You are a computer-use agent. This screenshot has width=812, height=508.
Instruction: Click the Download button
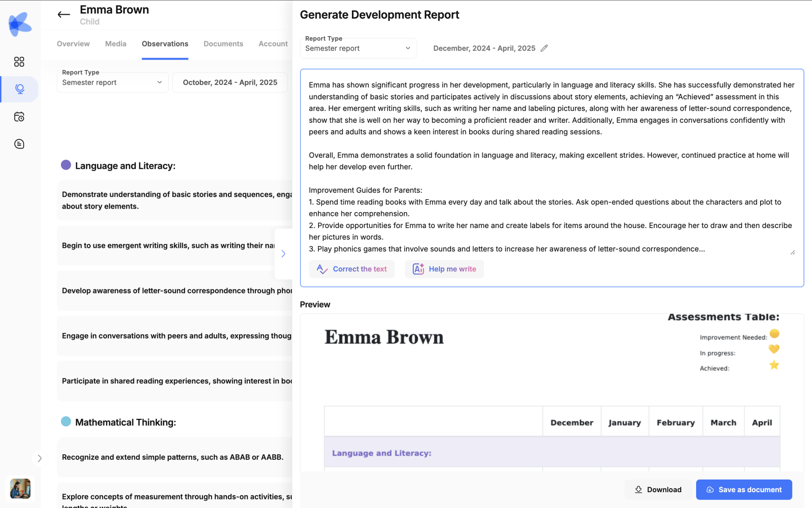[658, 489]
